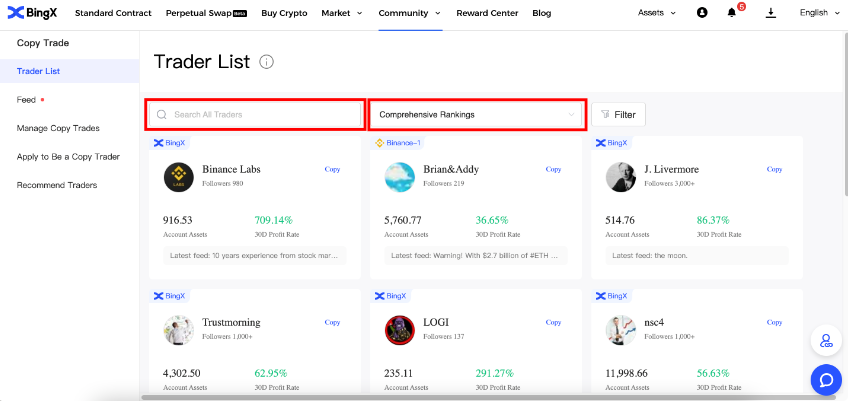Copy the Brian&Addy trader
Viewport: 855px width, 404px height.
[x=553, y=169]
